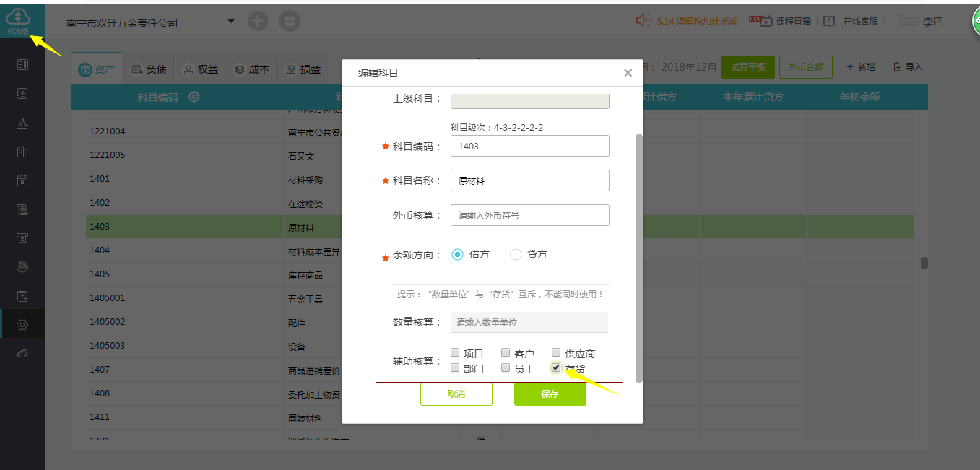
Task: Click the 外币核算 input field
Action: coord(529,215)
